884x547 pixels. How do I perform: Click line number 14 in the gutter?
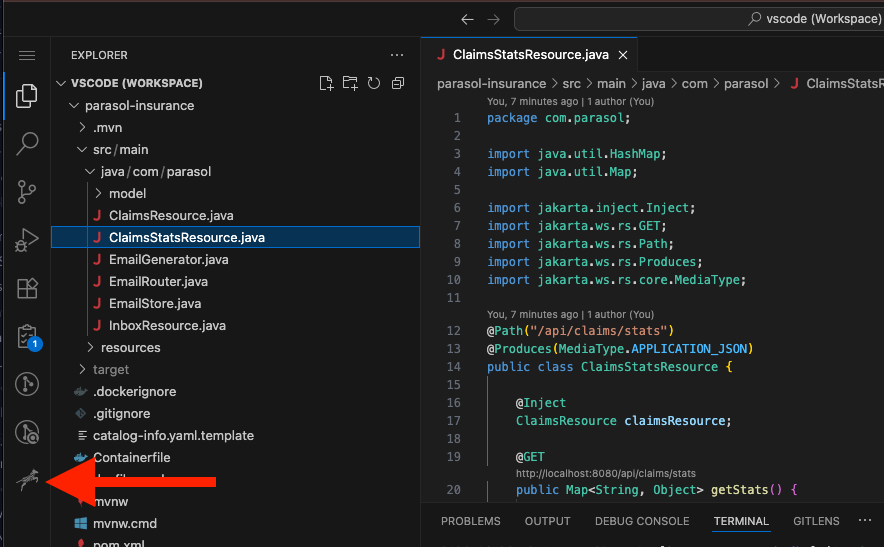click(x=454, y=367)
